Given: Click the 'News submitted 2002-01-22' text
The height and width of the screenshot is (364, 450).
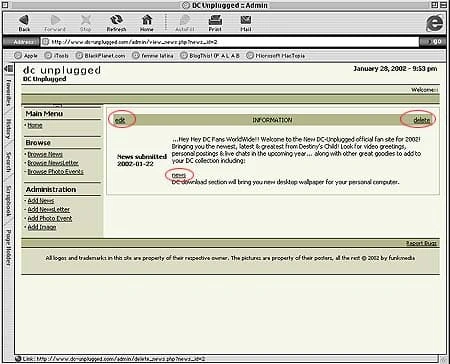Looking at the screenshot, I should [142, 160].
